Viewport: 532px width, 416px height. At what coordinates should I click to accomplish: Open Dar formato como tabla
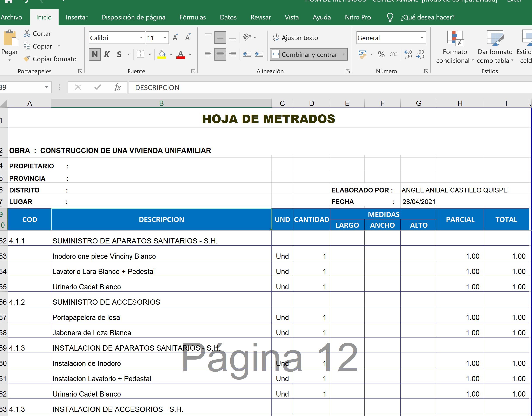click(x=495, y=47)
